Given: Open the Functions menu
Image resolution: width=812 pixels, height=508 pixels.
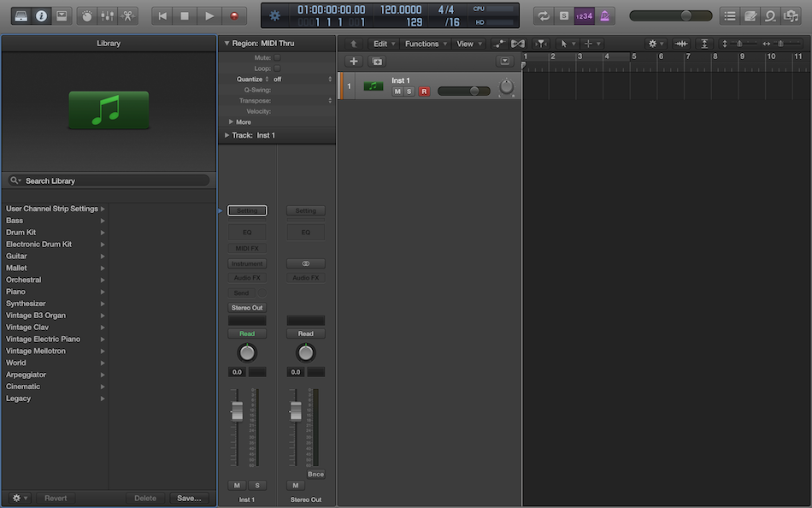Looking at the screenshot, I should 426,44.
